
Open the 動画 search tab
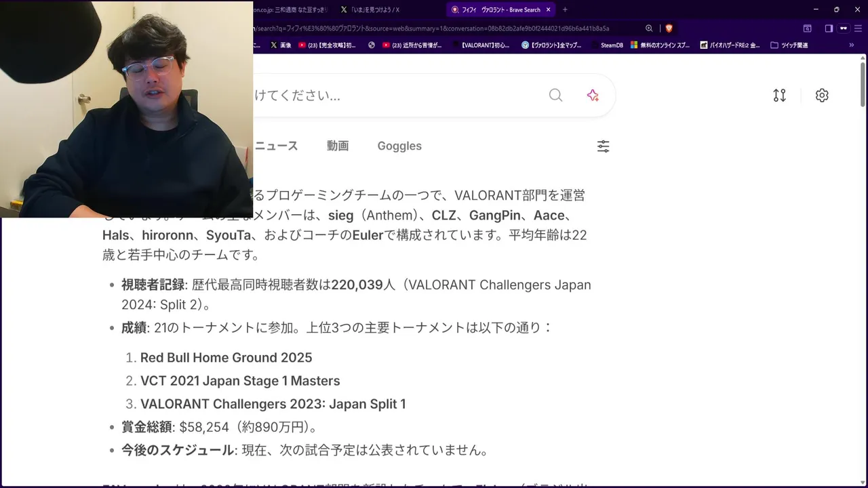click(x=338, y=146)
